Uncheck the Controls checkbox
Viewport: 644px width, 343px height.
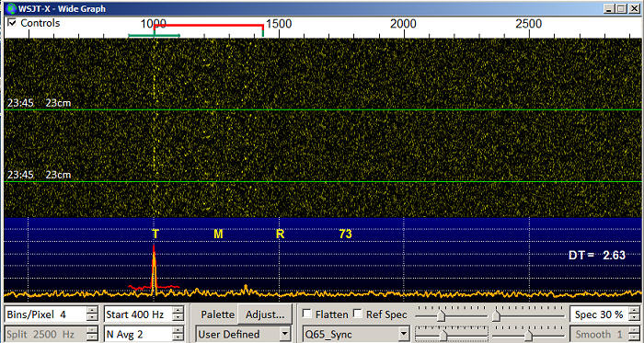(12, 23)
